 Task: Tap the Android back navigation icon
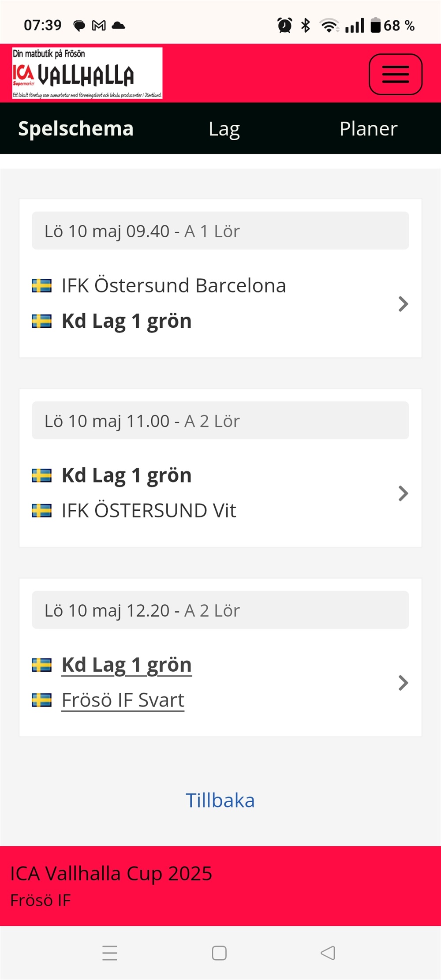[x=328, y=953]
